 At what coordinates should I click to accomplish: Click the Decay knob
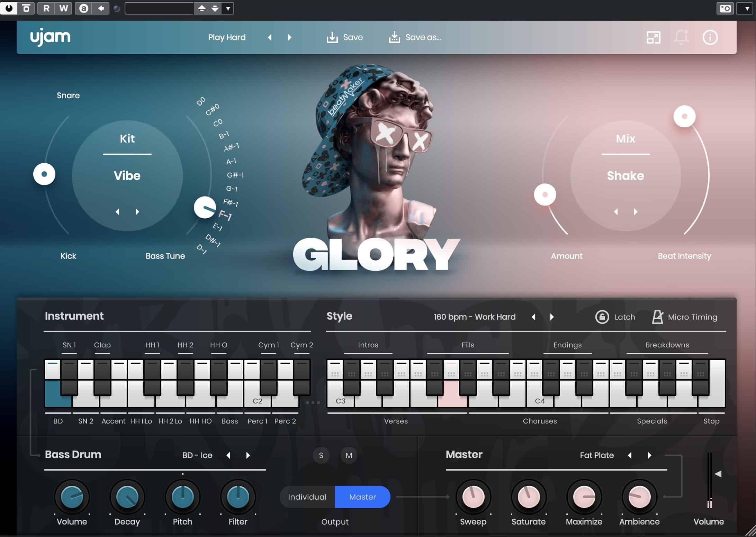(x=127, y=497)
